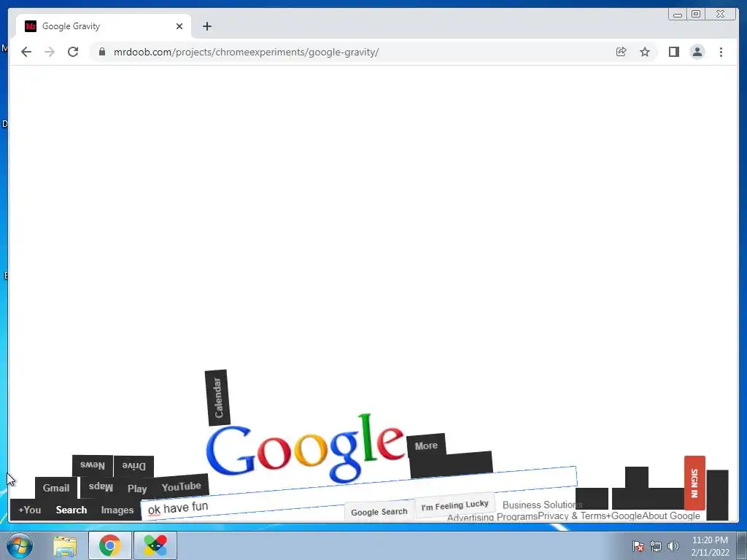Click the fallen Google logo

(x=306, y=448)
